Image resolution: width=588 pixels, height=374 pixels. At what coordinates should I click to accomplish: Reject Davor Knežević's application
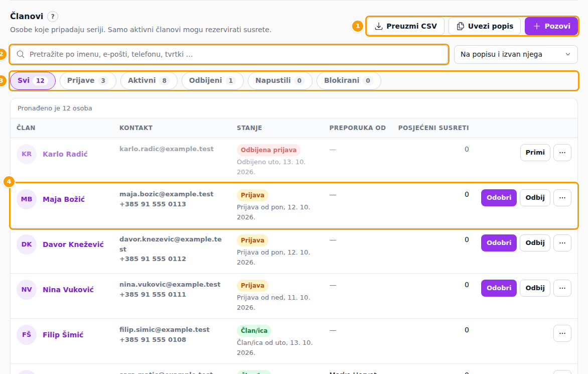[535, 242]
